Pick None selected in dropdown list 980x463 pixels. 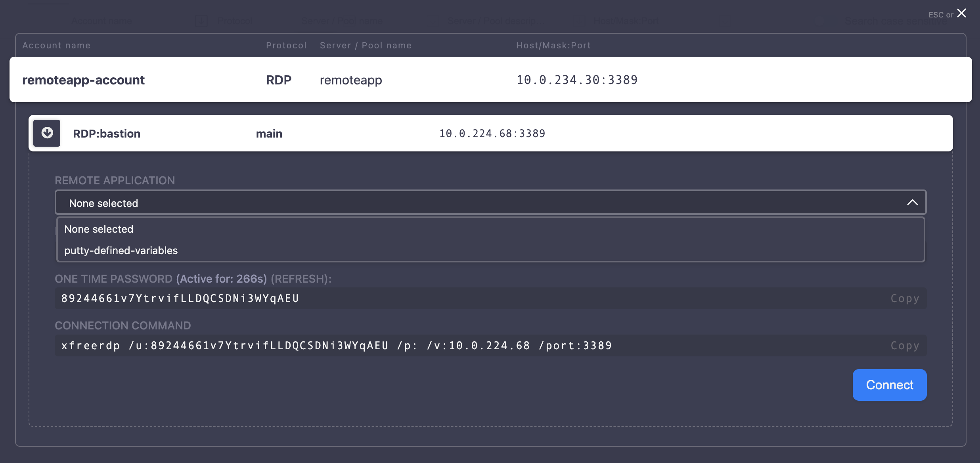click(99, 229)
